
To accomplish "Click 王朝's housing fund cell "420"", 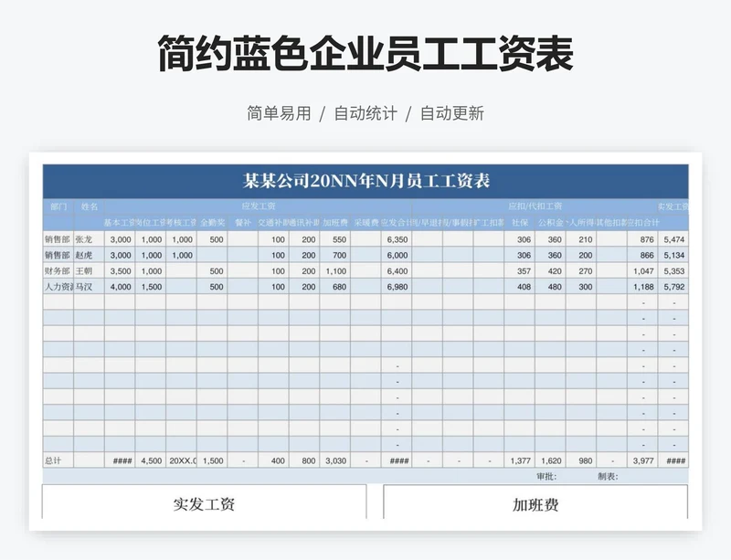I will pyautogui.click(x=550, y=271).
